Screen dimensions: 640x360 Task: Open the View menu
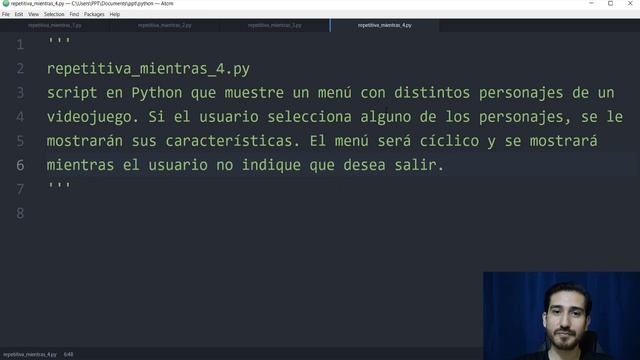click(33, 14)
